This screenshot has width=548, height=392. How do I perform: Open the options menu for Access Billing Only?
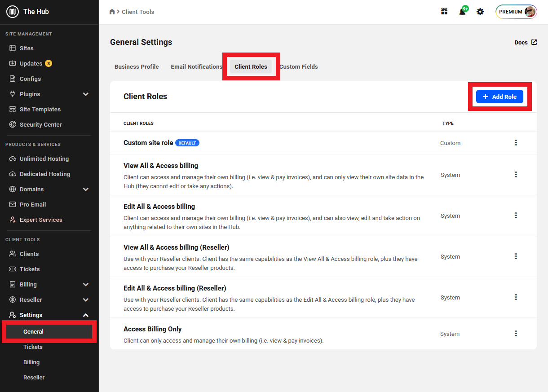pyautogui.click(x=516, y=334)
